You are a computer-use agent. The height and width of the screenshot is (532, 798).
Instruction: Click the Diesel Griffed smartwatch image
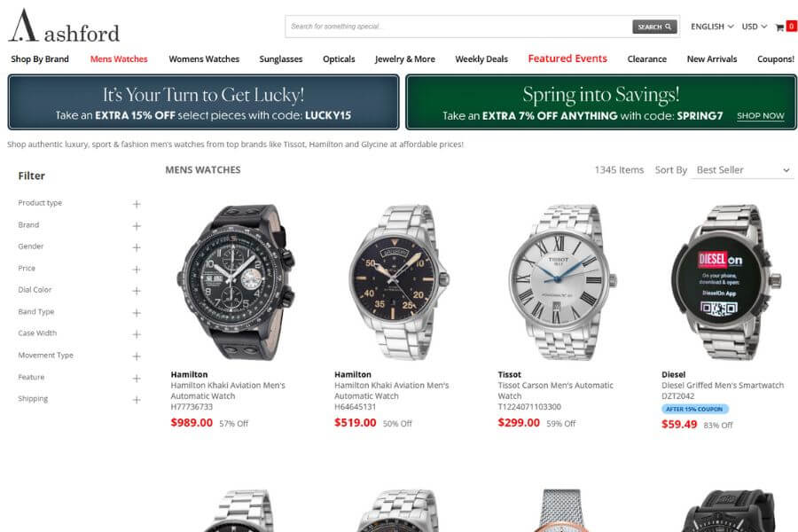(x=722, y=283)
